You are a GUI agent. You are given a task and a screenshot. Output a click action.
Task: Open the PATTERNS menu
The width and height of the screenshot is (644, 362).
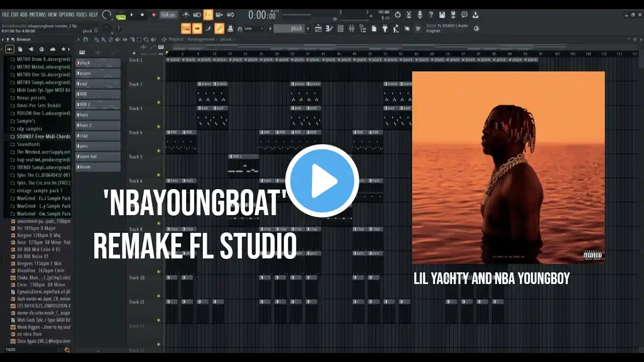coord(38,15)
